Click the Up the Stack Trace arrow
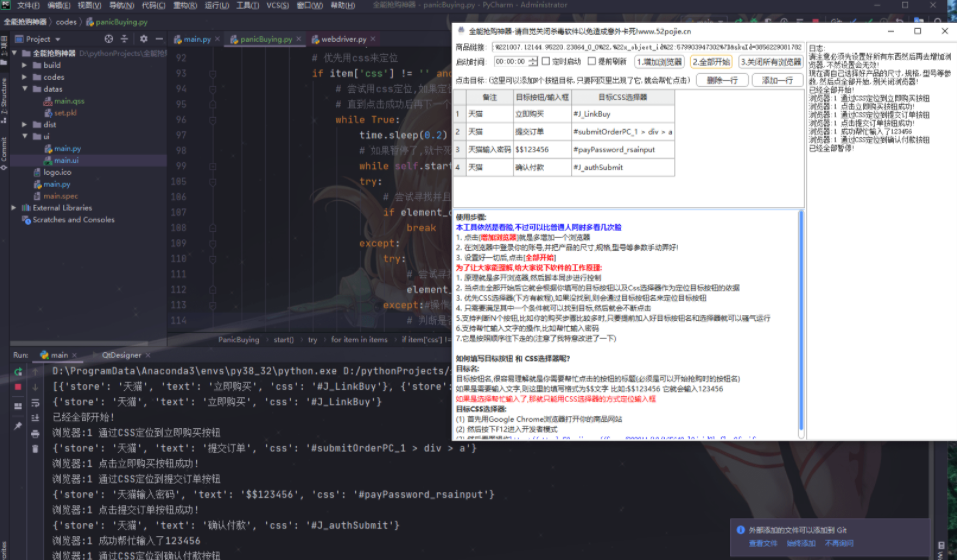 coord(35,372)
